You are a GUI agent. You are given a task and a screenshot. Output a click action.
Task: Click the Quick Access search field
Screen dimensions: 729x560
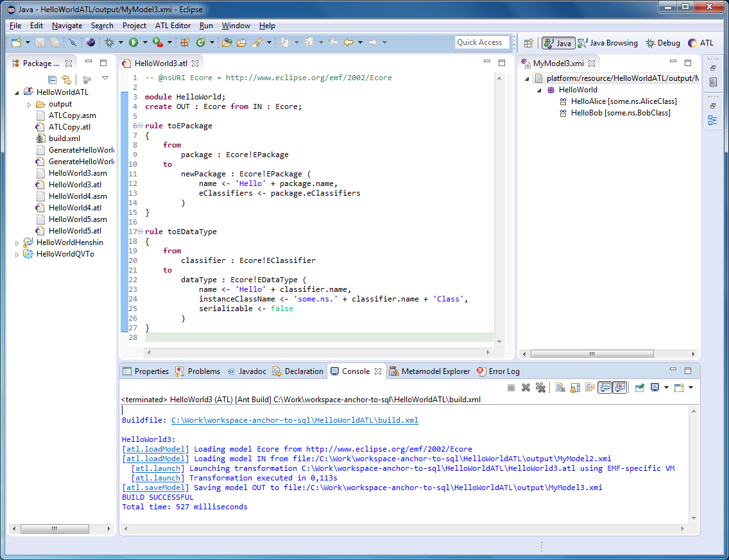[x=481, y=42]
